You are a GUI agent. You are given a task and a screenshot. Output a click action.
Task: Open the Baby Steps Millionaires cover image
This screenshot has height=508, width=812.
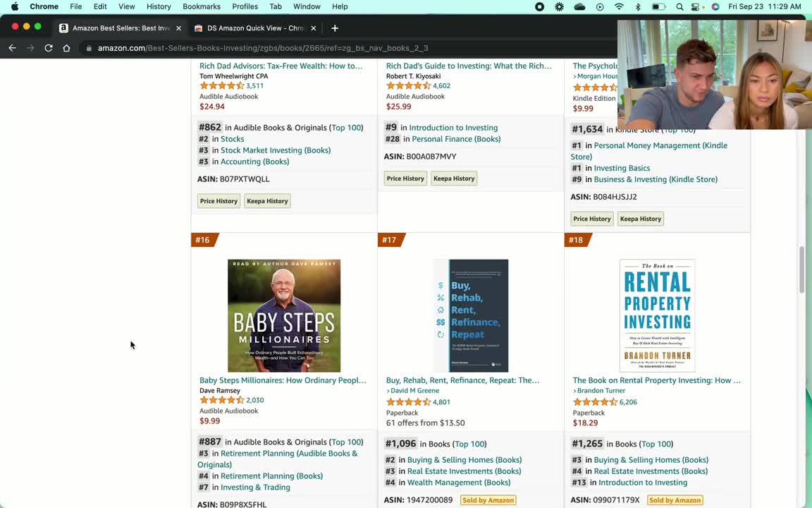(284, 315)
